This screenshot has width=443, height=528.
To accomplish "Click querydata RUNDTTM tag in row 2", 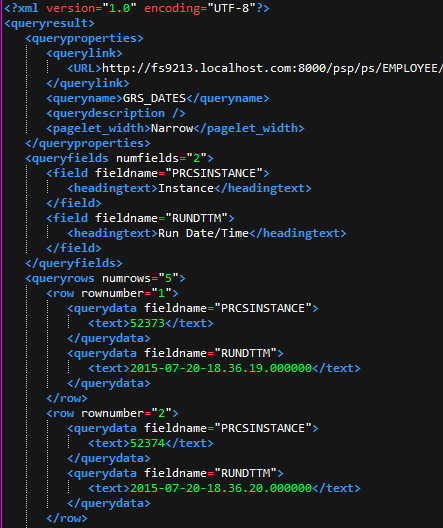I will 175,473.
